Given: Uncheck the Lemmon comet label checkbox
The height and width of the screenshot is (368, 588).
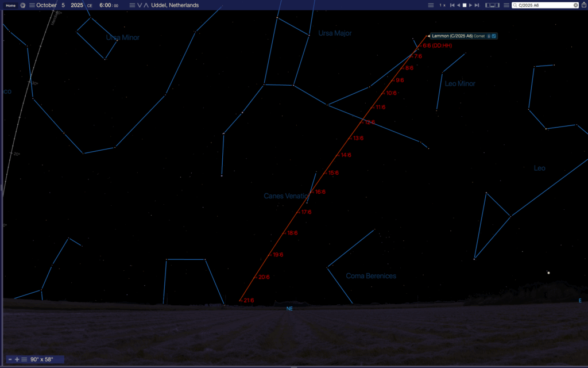Looking at the screenshot, I should [x=494, y=36].
